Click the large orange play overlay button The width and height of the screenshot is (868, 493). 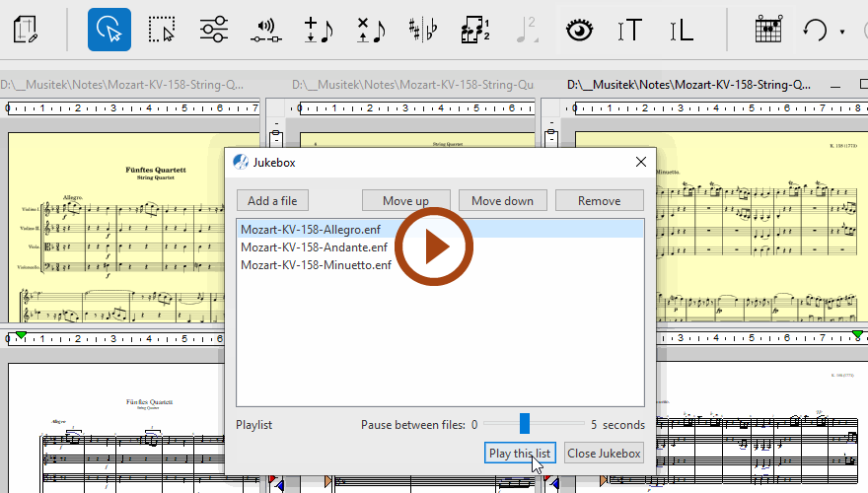[x=434, y=246]
